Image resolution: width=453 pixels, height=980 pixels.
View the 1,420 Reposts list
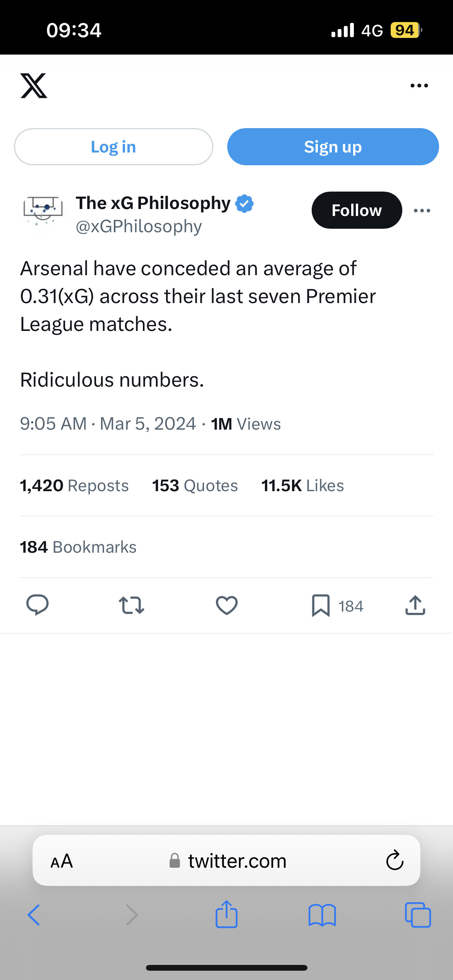click(74, 486)
